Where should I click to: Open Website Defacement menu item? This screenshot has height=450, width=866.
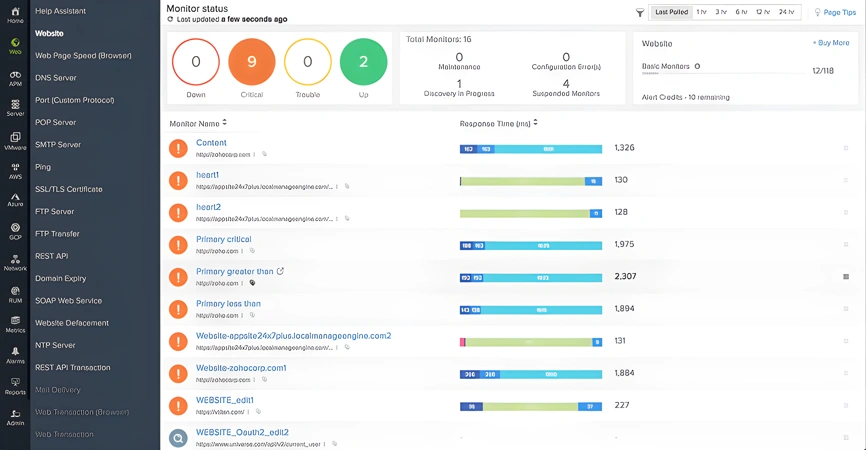point(72,323)
